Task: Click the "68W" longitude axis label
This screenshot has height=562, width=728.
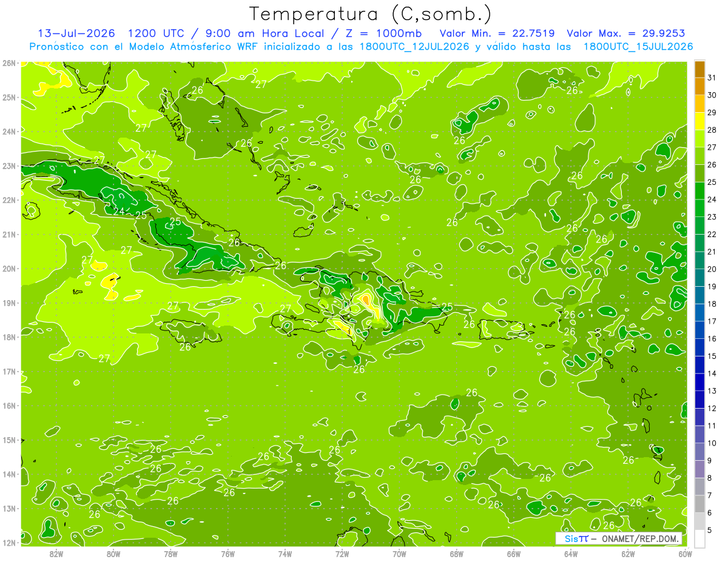Action: (x=457, y=554)
